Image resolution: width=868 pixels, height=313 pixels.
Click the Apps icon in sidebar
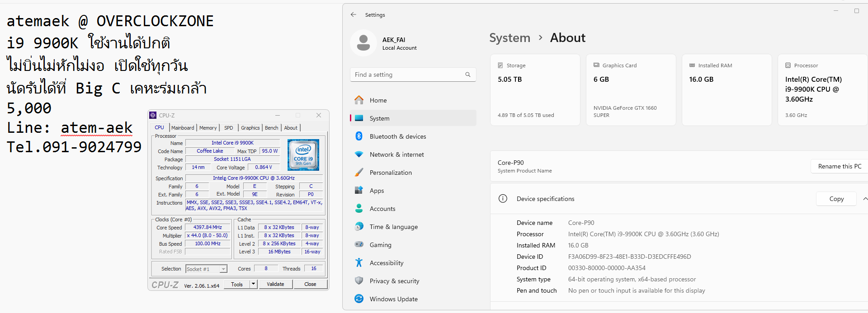359,190
